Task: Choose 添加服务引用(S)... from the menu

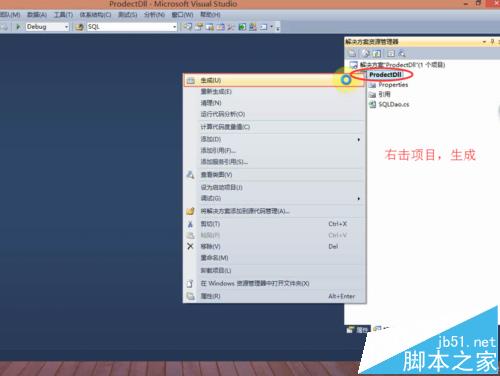Action: pyautogui.click(x=275, y=162)
